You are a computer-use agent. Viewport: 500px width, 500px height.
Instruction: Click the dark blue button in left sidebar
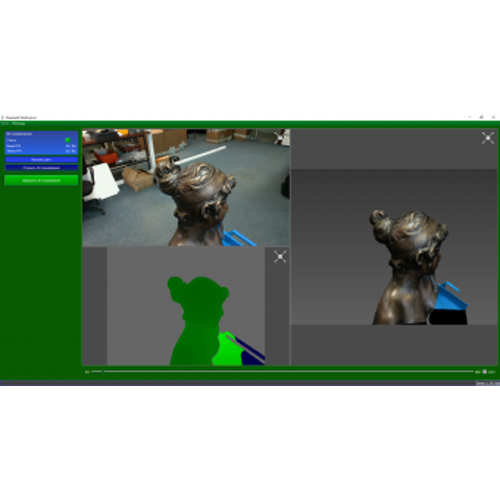coord(41,168)
